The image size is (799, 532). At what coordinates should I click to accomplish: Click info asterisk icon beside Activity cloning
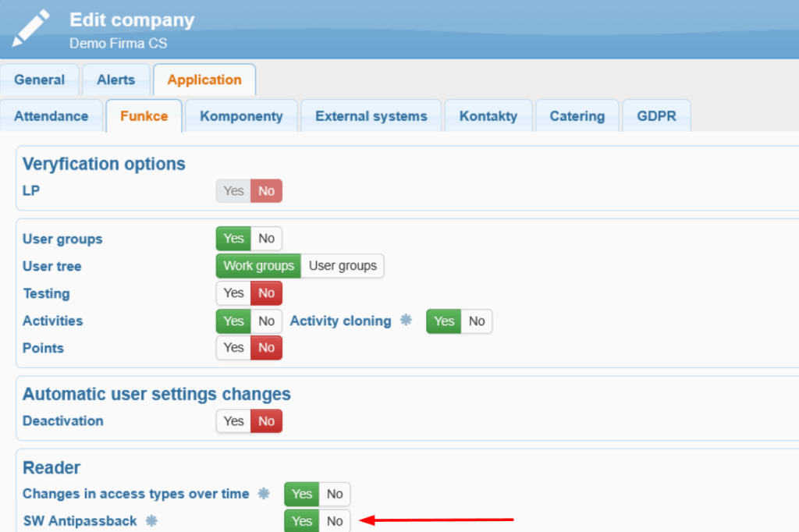tap(406, 321)
